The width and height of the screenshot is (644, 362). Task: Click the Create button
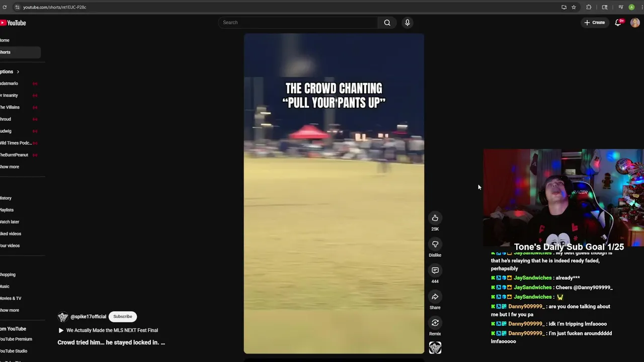click(x=594, y=23)
